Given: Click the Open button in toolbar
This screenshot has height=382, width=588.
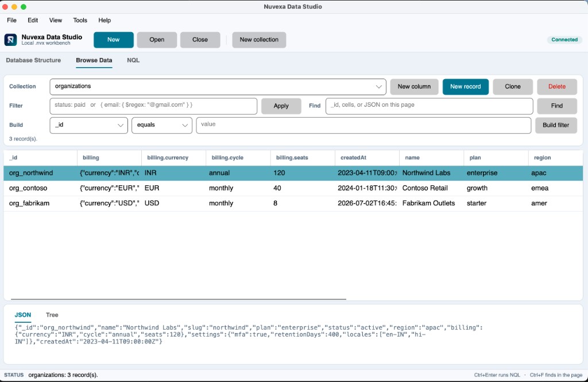Looking at the screenshot, I should (157, 40).
